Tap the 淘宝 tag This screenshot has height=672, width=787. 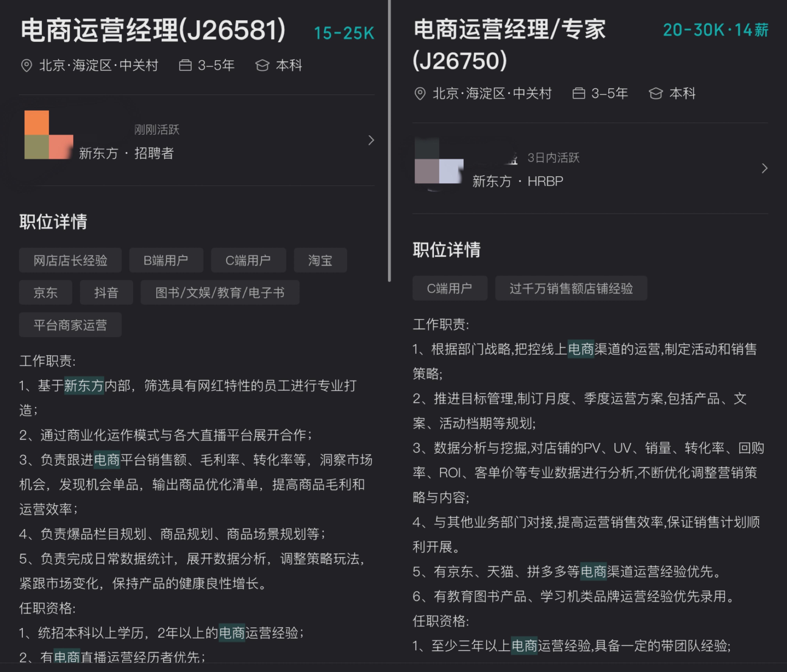[320, 261]
